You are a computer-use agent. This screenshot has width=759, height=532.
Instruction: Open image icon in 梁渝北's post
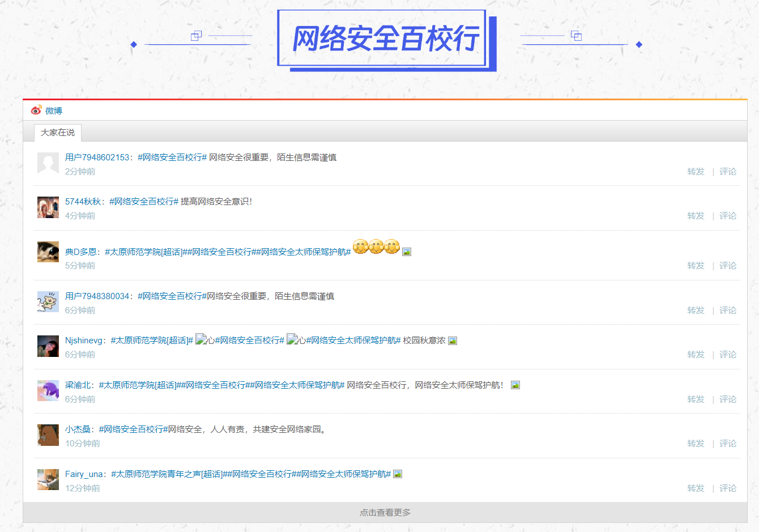515,385
